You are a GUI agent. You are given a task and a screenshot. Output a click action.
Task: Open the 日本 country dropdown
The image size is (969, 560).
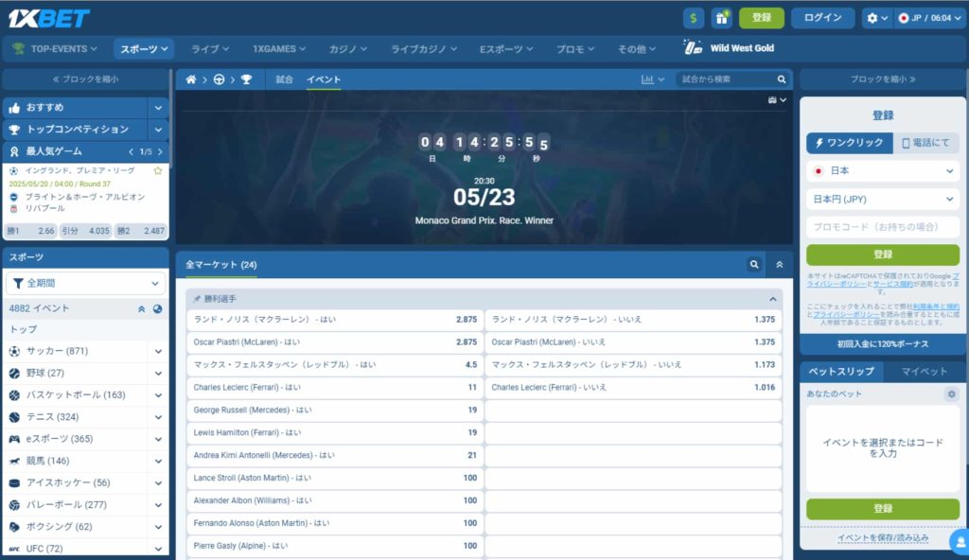click(x=883, y=170)
